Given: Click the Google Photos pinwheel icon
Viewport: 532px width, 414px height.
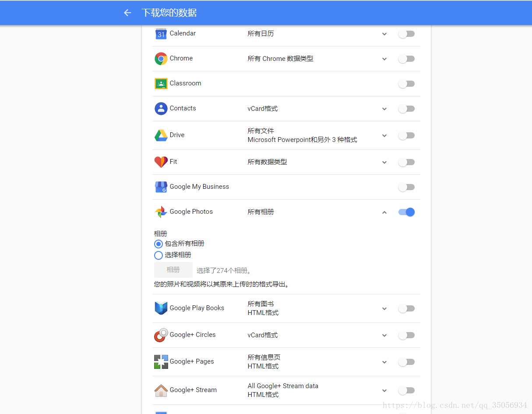Looking at the screenshot, I should pyautogui.click(x=161, y=212).
